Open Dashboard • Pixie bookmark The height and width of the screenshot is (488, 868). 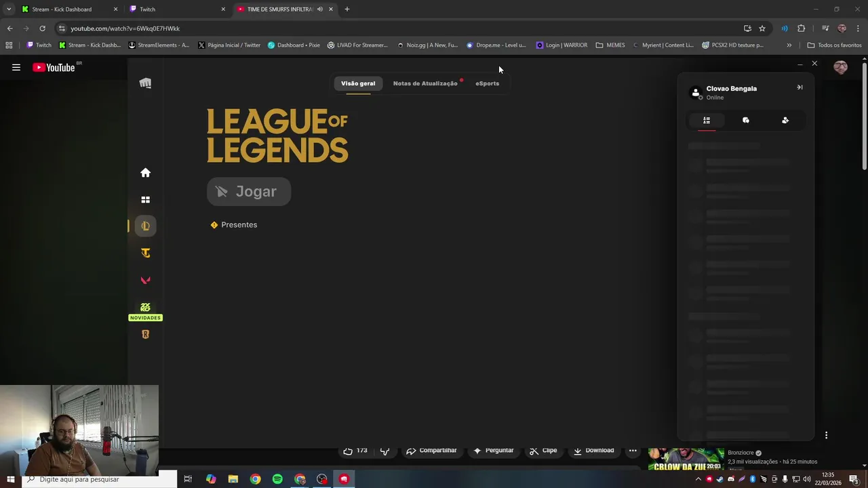294,45
